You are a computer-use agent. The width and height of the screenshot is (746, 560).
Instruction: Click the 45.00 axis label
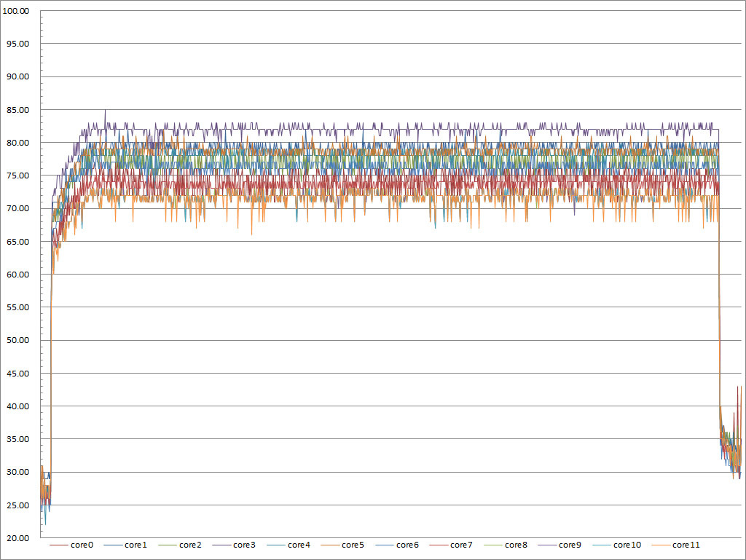click(x=17, y=373)
